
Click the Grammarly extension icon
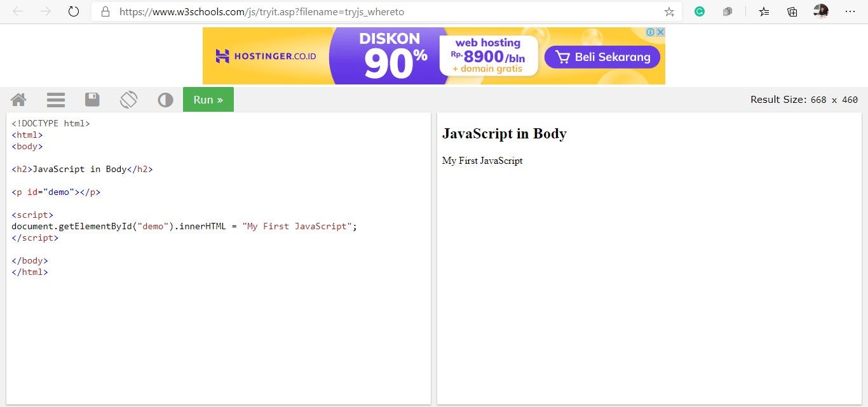coord(699,11)
